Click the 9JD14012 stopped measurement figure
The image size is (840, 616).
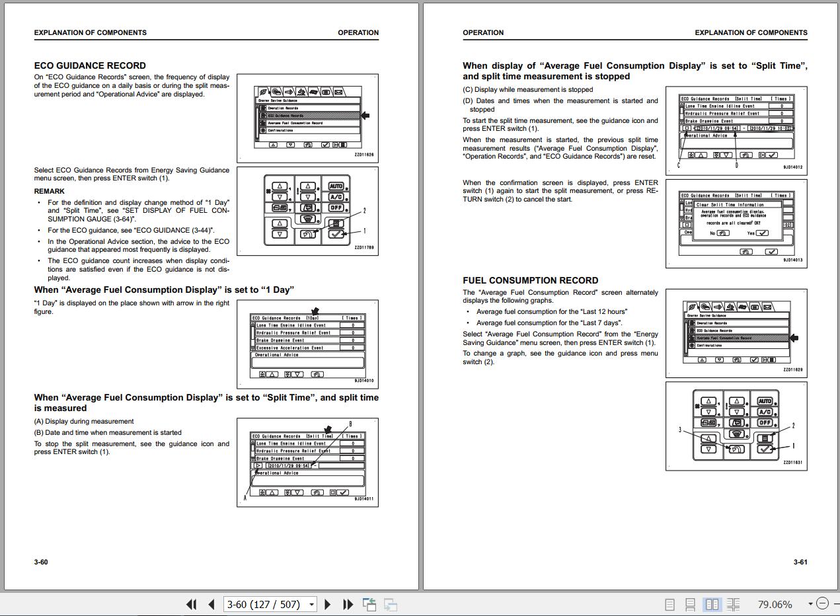[736, 130]
